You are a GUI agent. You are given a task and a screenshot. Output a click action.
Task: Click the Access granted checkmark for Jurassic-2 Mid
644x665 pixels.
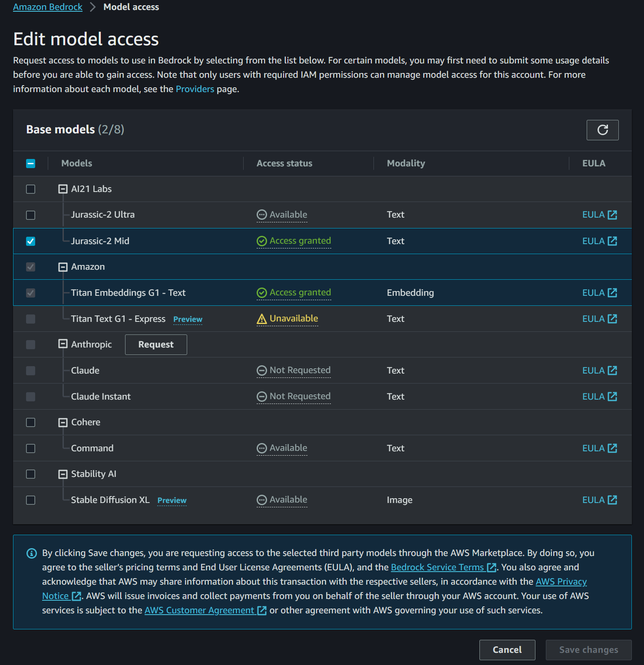coord(262,241)
